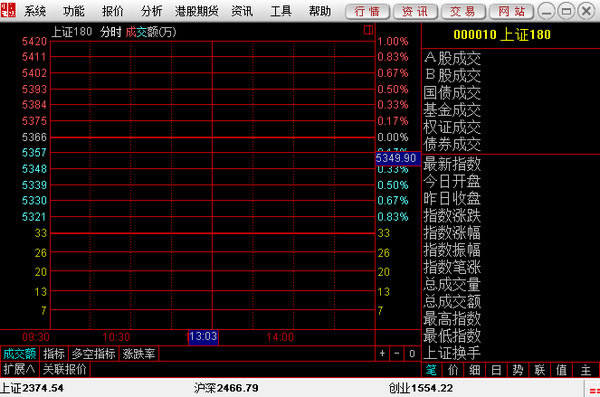Minimize the window
600x397 pixels.
(546, 11)
